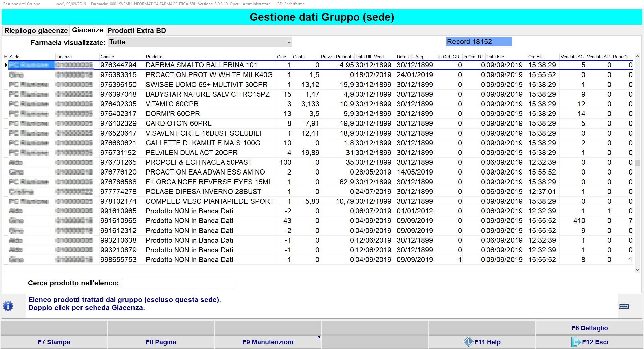This screenshot has width=644, height=349.
Task: Open the on-screen keyboard icon
Action: 624,306
